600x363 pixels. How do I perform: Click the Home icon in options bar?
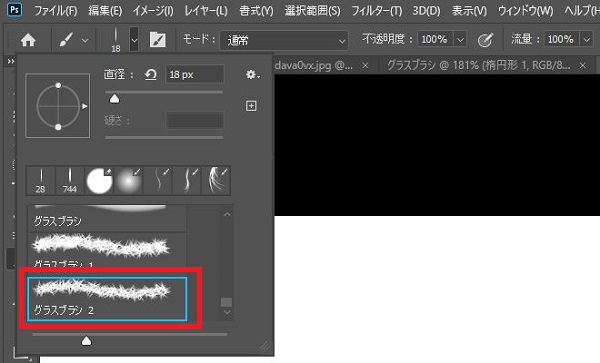(x=28, y=40)
